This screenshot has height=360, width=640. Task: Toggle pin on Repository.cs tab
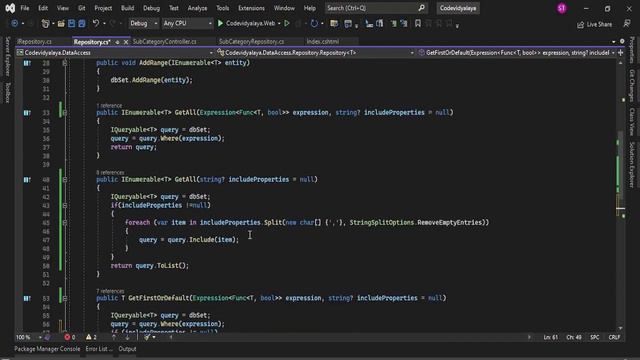pos(118,42)
